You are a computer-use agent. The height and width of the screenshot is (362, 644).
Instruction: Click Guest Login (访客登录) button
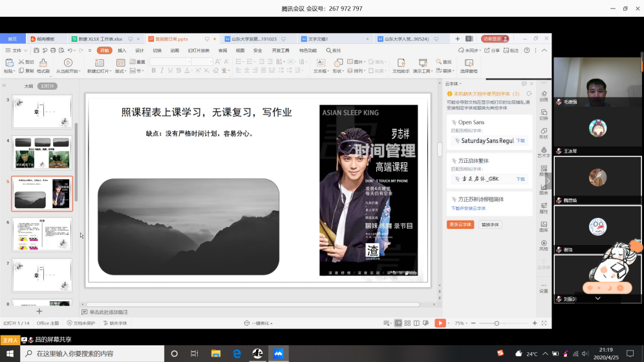(x=495, y=39)
